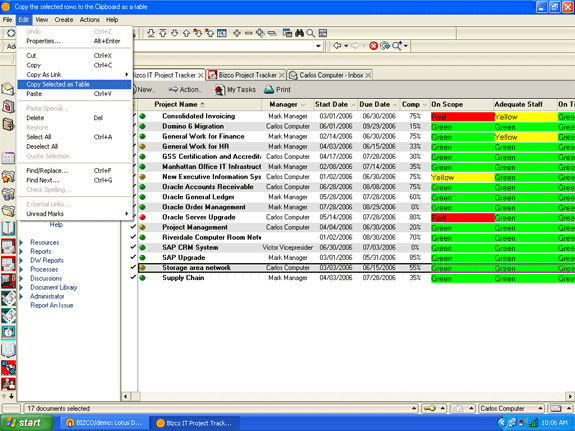The width and height of the screenshot is (575, 431).
Task: Choose Copy Selected as Table menu entry
Action: pyautogui.click(x=74, y=84)
